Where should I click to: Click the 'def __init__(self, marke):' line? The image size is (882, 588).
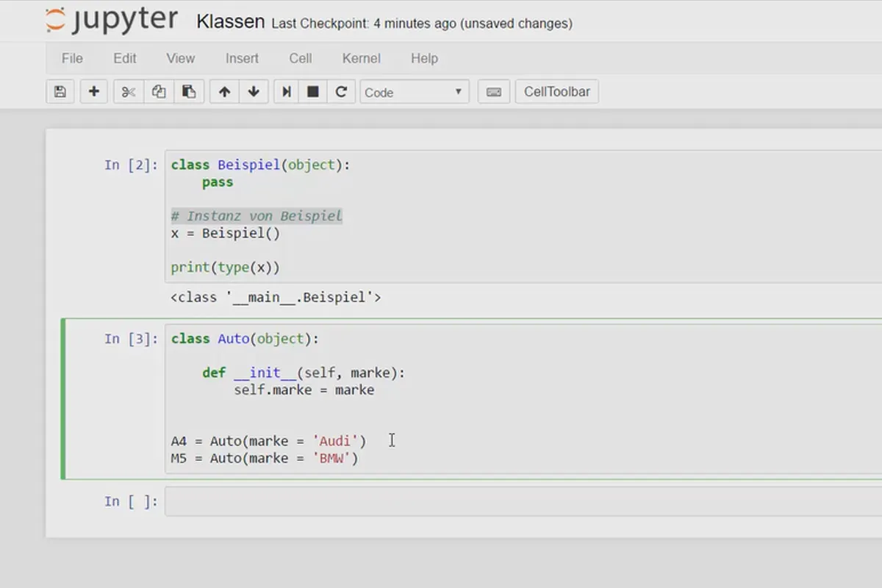[304, 373]
